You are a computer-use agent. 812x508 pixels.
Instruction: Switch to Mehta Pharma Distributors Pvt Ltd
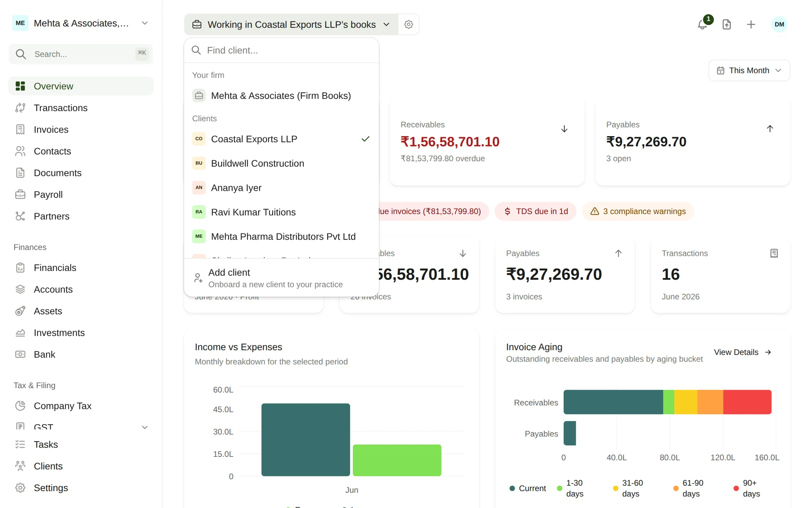pos(281,236)
